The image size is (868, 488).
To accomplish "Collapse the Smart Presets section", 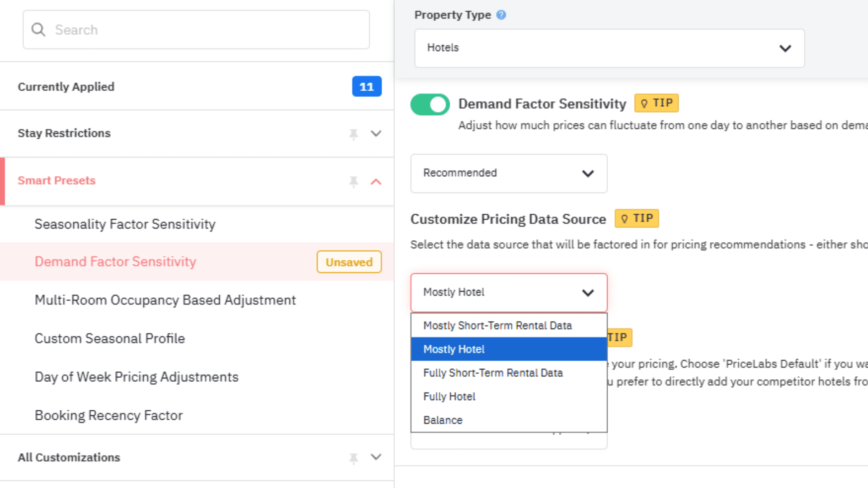I will coord(376,181).
